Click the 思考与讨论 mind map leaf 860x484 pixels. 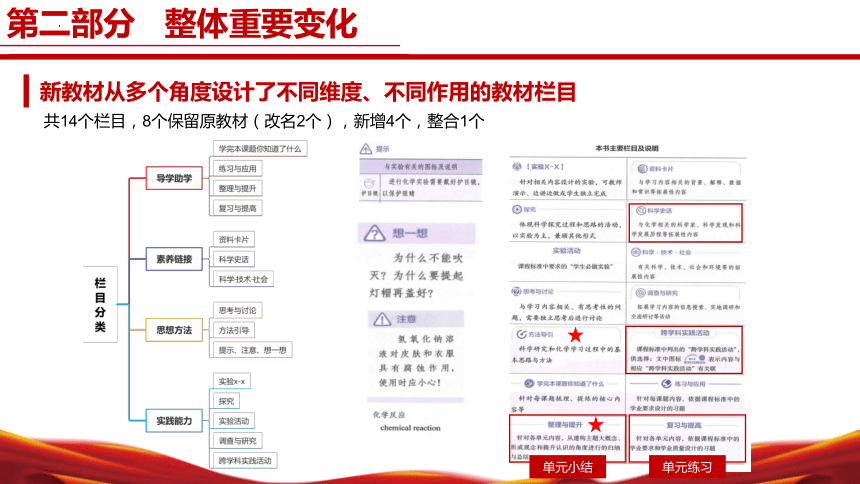pos(237,310)
